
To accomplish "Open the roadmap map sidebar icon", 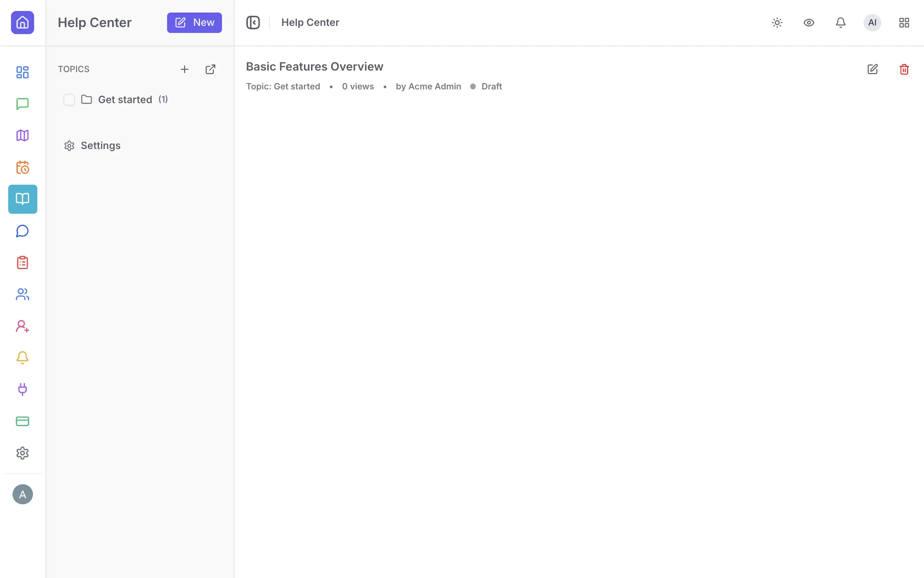I will pyautogui.click(x=22, y=136).
